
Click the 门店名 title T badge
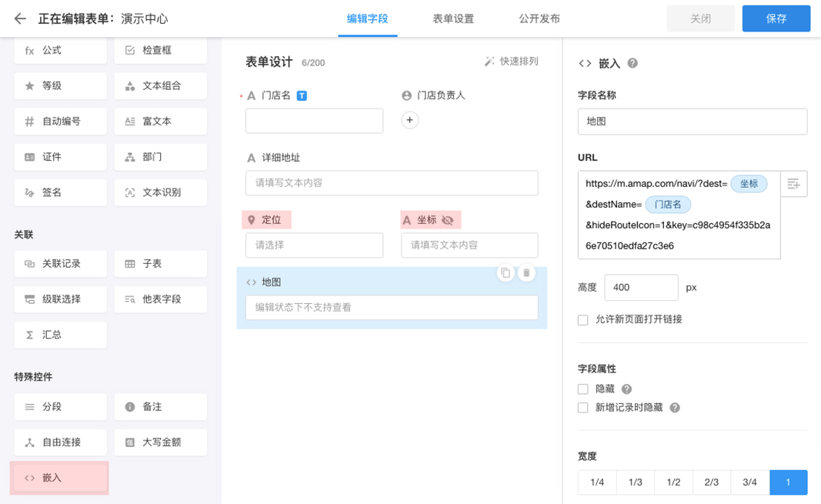point(302,95)
